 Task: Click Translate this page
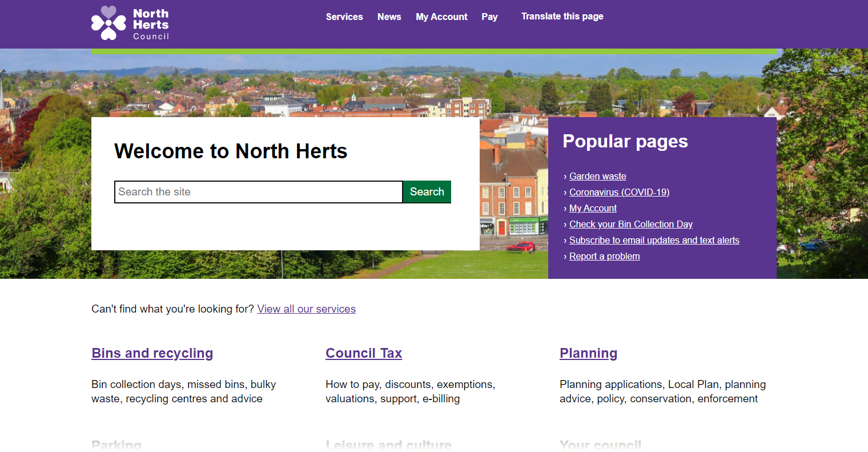(x=562, y=17)
